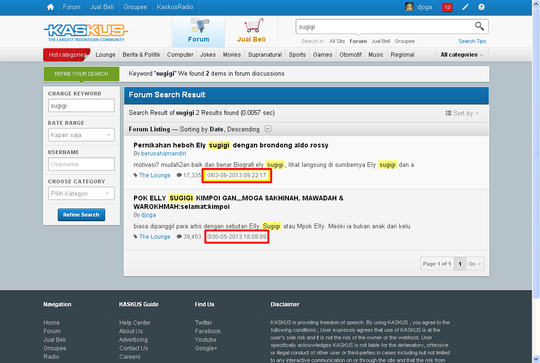Select the Supranatural category tab

point(265,55)
